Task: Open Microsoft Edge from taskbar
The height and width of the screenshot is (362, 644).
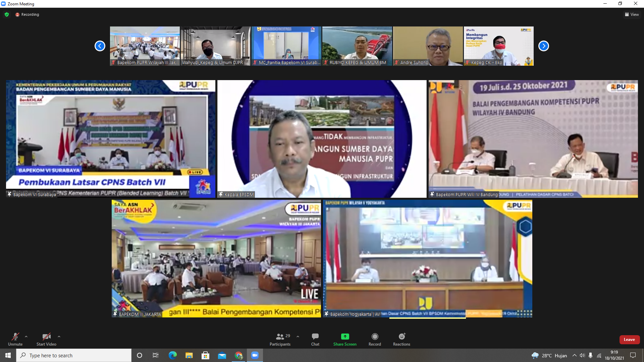Action: coord(172,355)
